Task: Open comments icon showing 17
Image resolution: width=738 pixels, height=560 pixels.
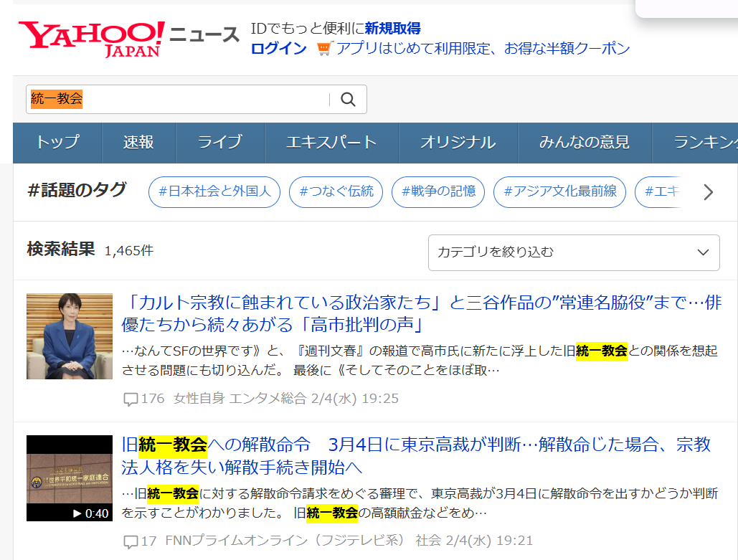Action: [131, 541]
